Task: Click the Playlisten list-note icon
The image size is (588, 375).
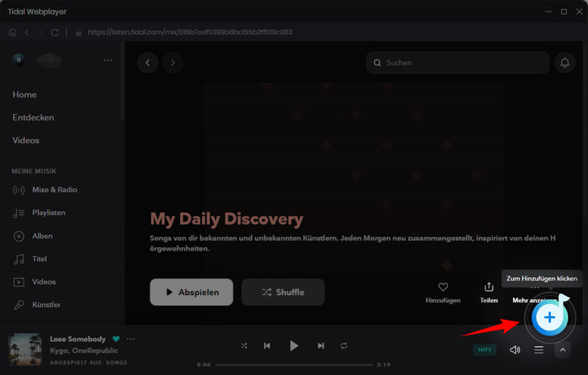Action: [x=19, y=213]
